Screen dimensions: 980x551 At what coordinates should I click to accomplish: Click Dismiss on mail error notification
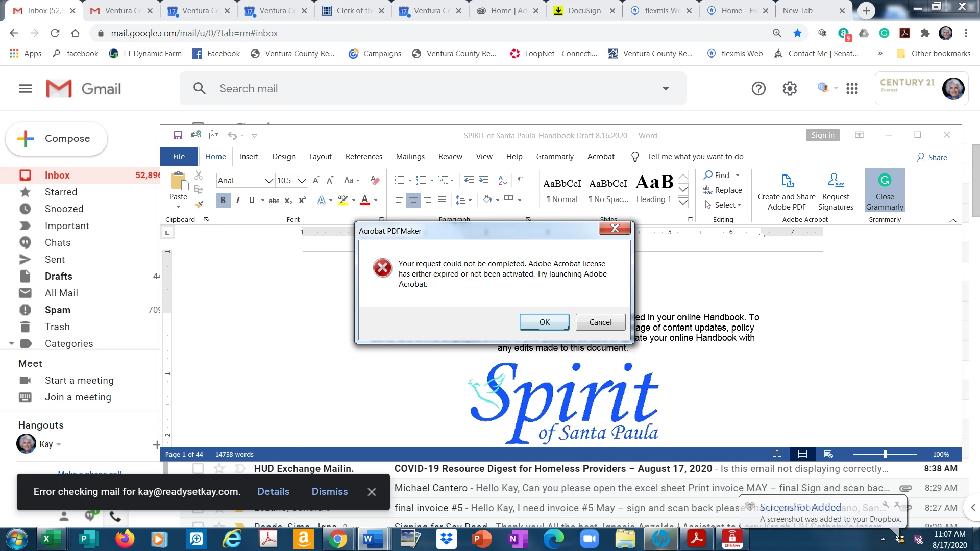coord(330,492)
